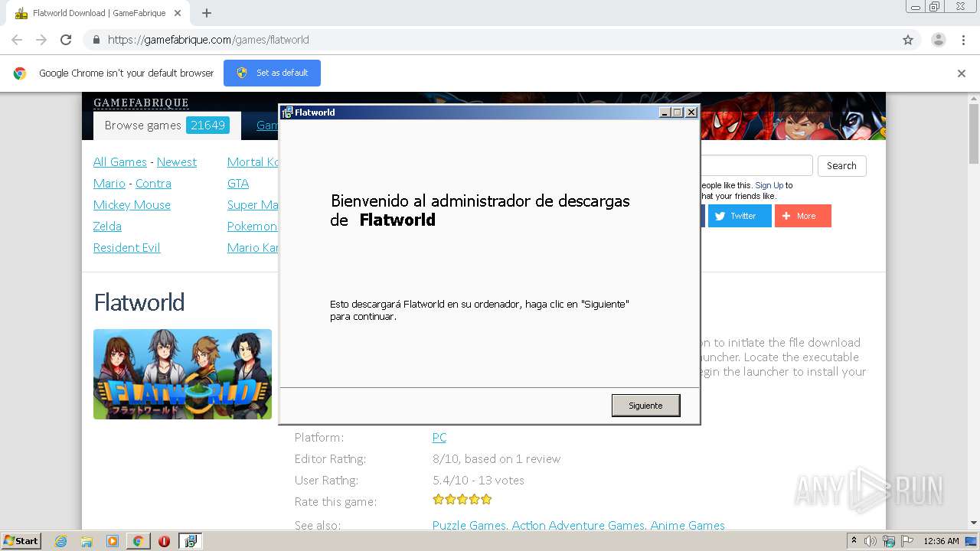Open Browse games tab
This screenshot has width=980, height=551.
click(x=167, y=126)
